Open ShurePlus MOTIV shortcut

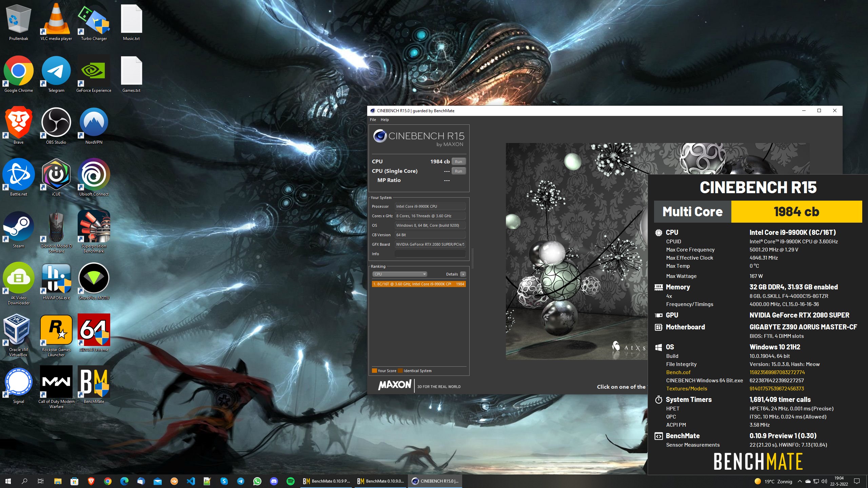[x=94, y=282]
